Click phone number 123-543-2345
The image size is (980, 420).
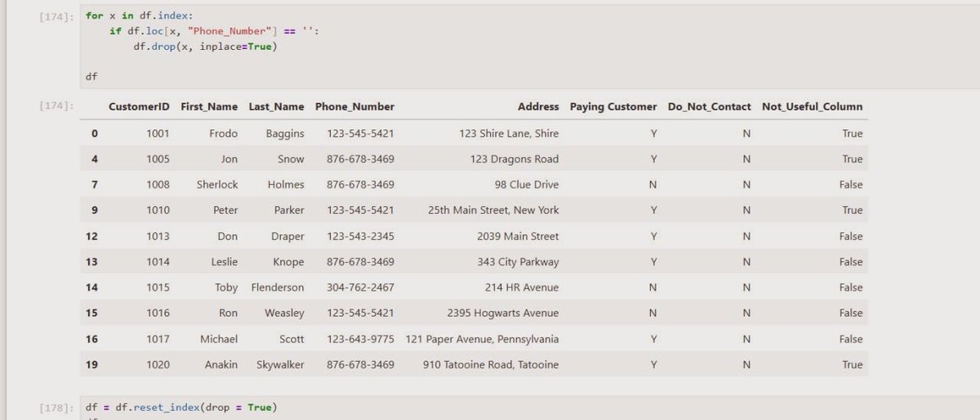click(360, 236)
